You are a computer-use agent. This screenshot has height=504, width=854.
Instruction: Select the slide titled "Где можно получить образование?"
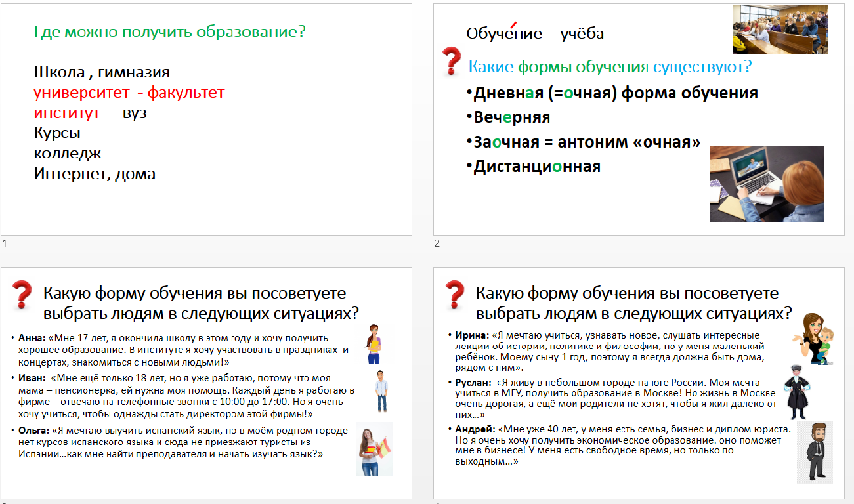click(206, 119)
